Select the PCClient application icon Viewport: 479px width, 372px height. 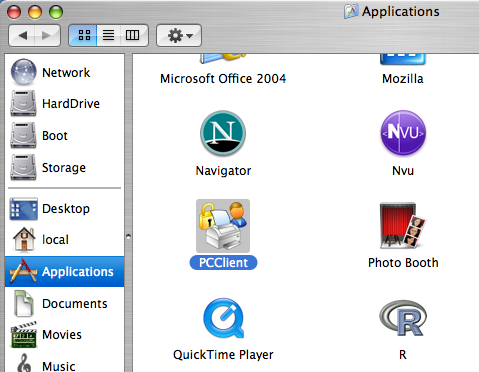223,226
